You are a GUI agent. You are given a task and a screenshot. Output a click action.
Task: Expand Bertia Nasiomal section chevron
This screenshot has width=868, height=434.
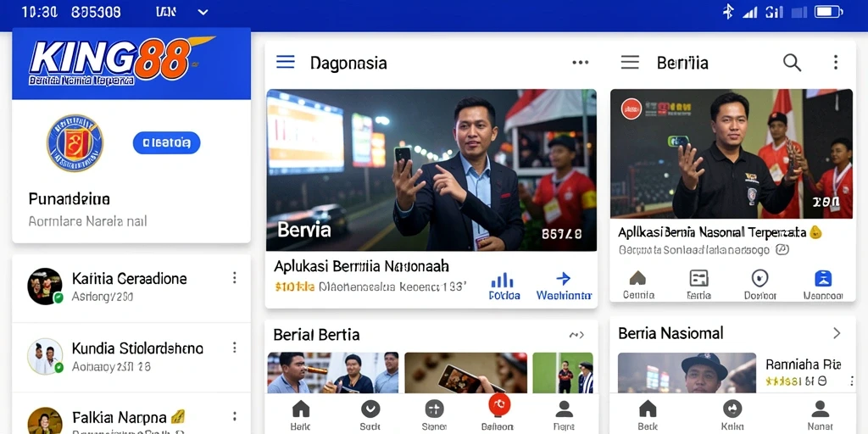(x=837, y=333)
